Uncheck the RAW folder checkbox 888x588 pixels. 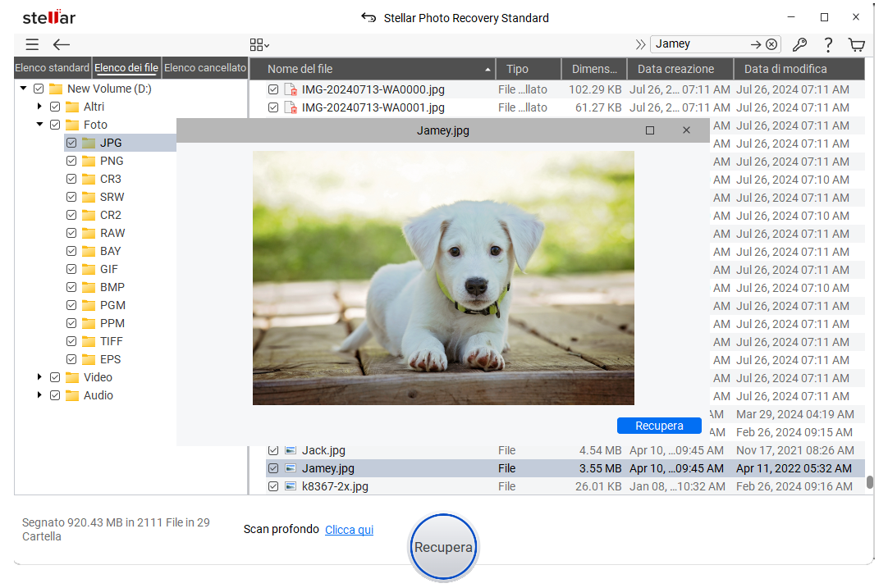(x=71, y=233)
